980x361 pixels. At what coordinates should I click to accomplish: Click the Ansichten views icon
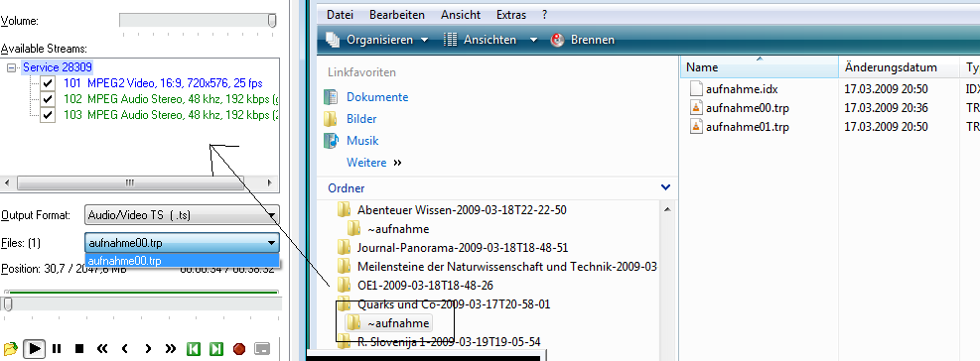pyautogui.click(x=450, y=40)
